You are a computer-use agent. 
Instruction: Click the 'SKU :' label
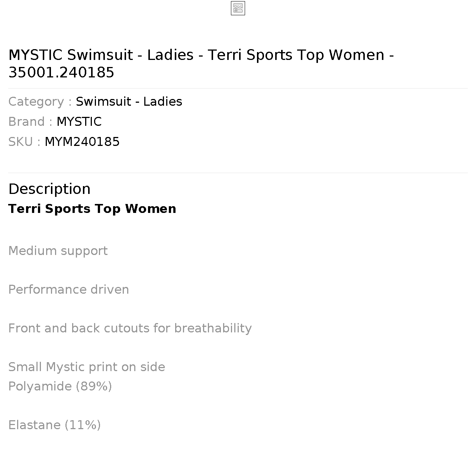pos(25,142)
